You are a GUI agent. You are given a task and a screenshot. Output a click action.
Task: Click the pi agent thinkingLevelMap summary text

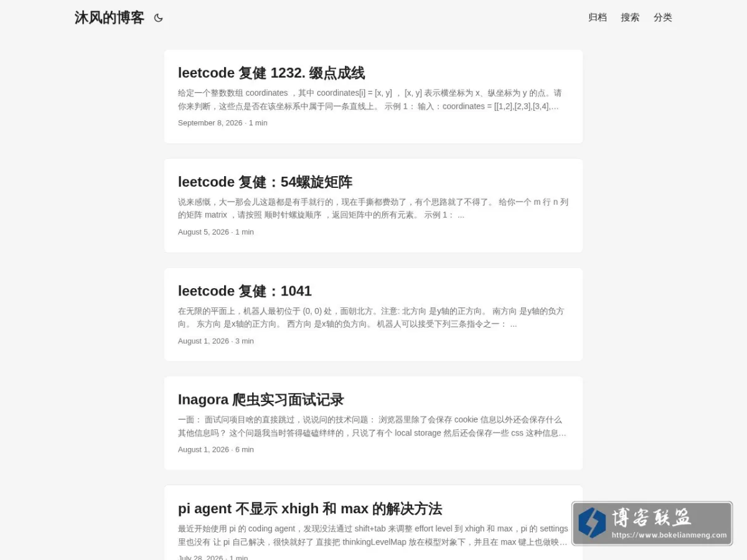click(373, 535)
